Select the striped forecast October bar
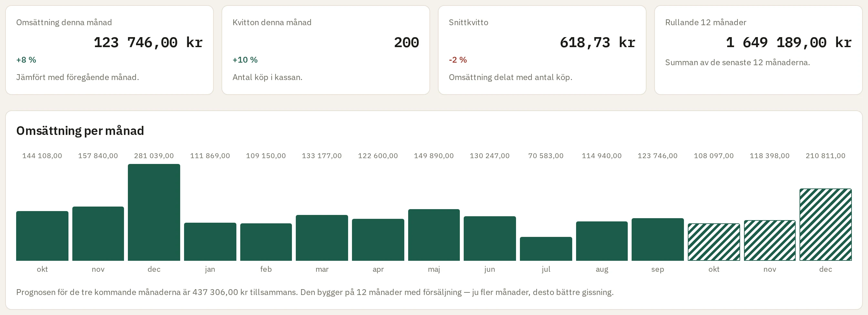Screen dimensions: 868x315 pos(714,242)
